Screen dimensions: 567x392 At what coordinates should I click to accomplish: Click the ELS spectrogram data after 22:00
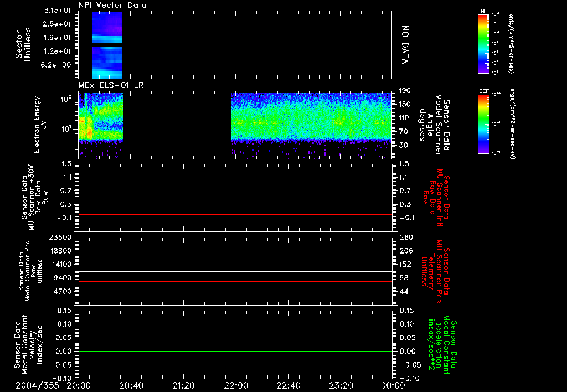pyautogui.click(x=311, y=126)
